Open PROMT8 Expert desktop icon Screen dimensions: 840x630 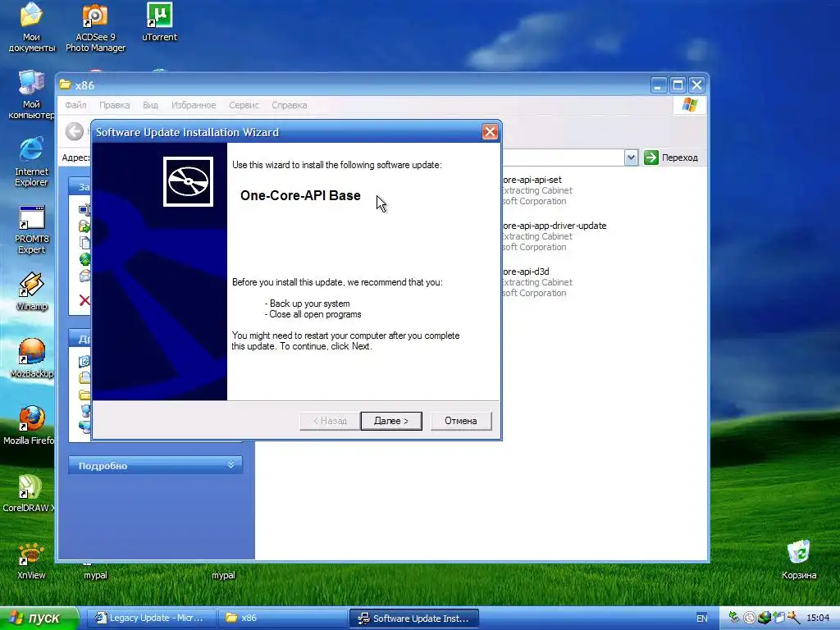click(31, 230)
